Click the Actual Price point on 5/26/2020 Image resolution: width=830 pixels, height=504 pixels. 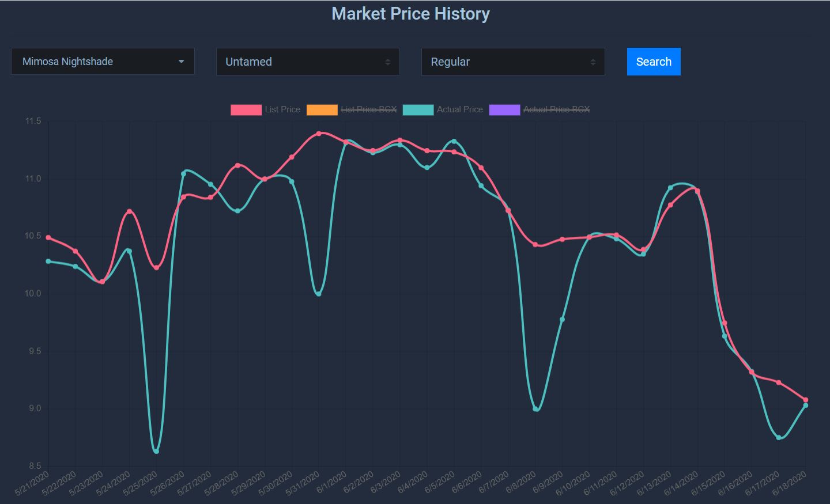click(184, 173)
